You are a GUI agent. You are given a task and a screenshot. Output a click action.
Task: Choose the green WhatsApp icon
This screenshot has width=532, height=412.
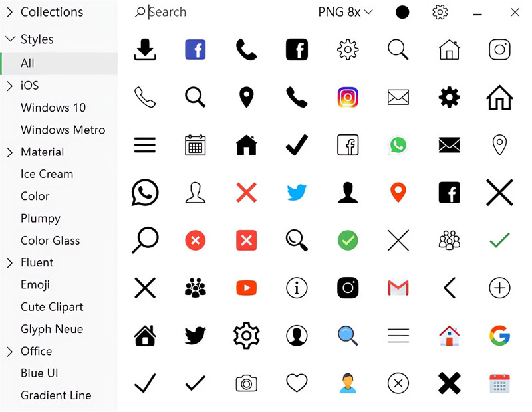398,145
